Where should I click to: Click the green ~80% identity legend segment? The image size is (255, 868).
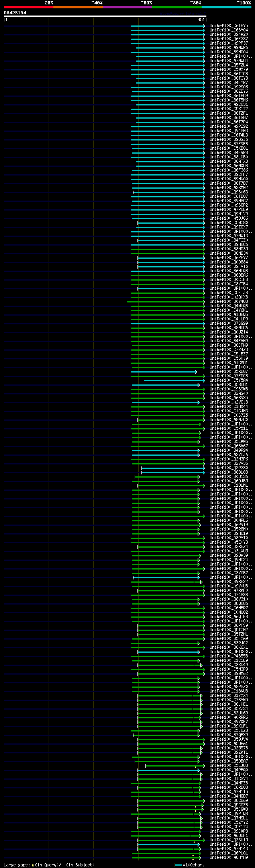coord(177,7)
